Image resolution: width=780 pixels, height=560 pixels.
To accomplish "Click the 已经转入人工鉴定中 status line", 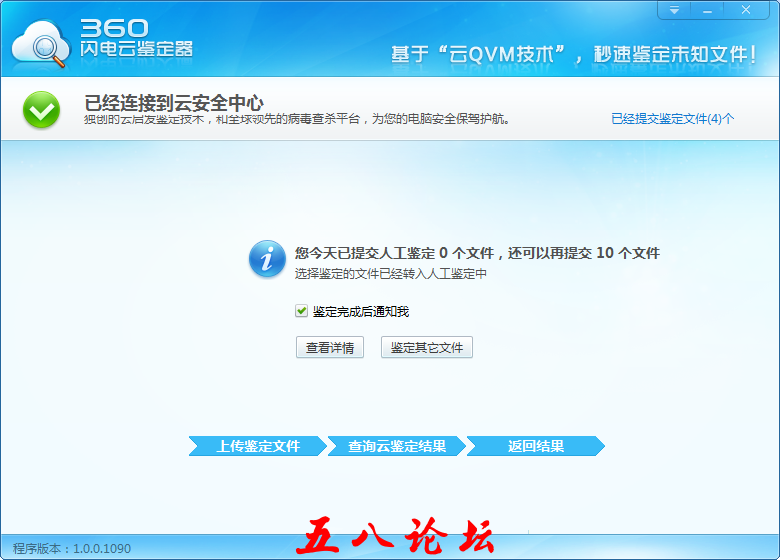I will 390,273.
